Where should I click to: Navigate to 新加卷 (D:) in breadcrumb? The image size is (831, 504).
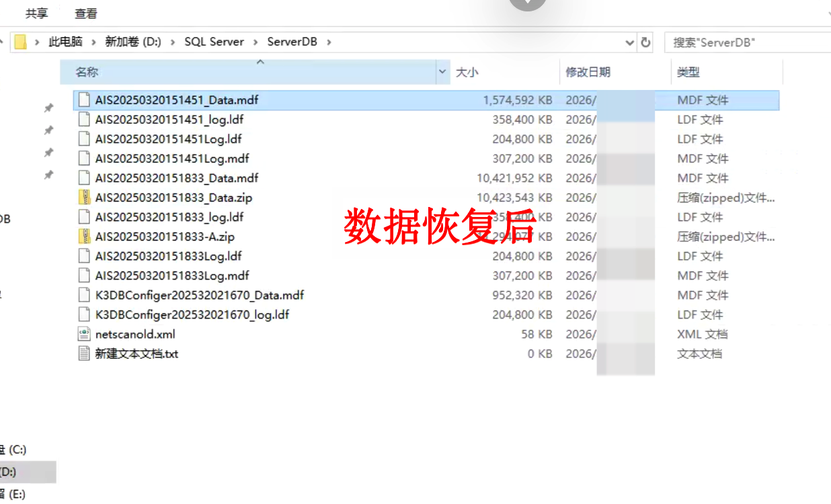[x=133, y=42]
